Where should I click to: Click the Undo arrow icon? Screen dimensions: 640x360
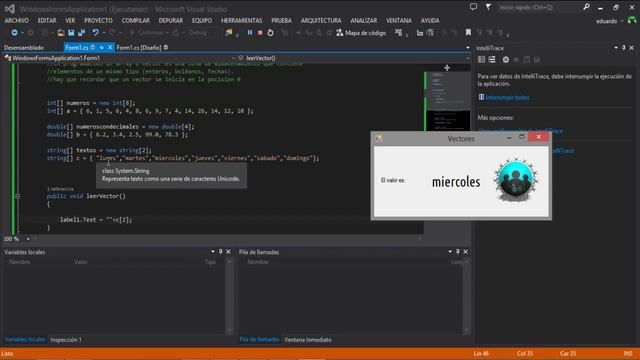pos(95,33)
